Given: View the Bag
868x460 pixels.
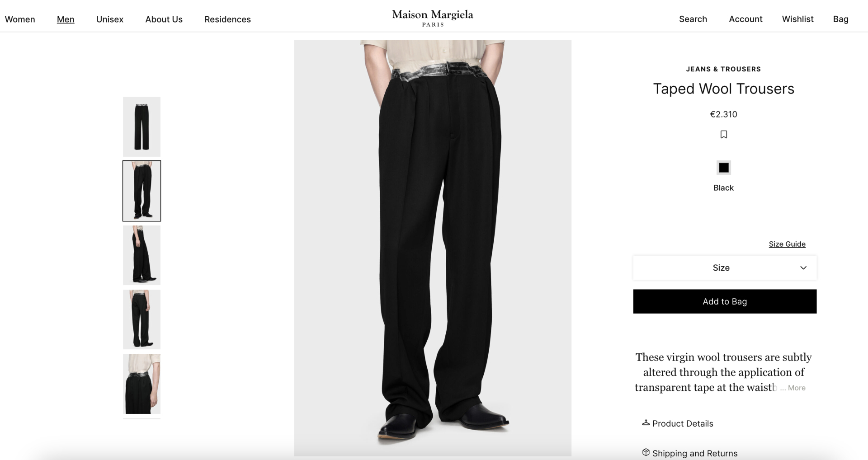Looking at the screenshot, I should 840,19.
